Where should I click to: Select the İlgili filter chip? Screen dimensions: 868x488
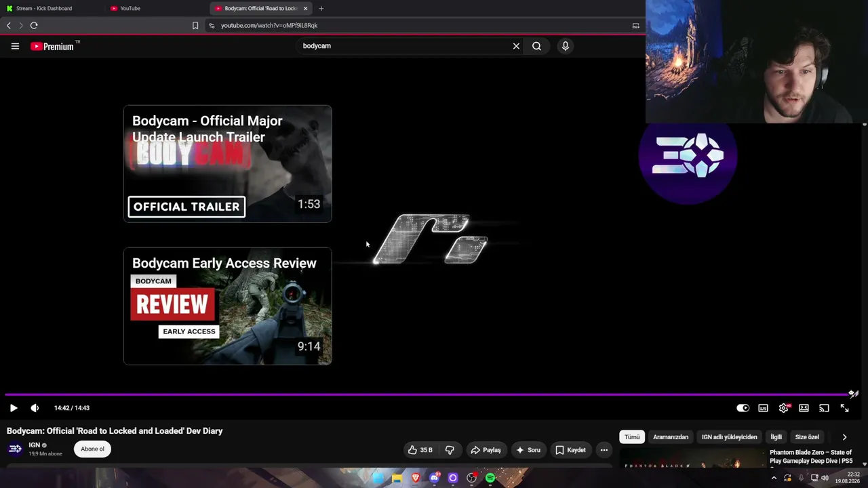(x=776, y=437)
